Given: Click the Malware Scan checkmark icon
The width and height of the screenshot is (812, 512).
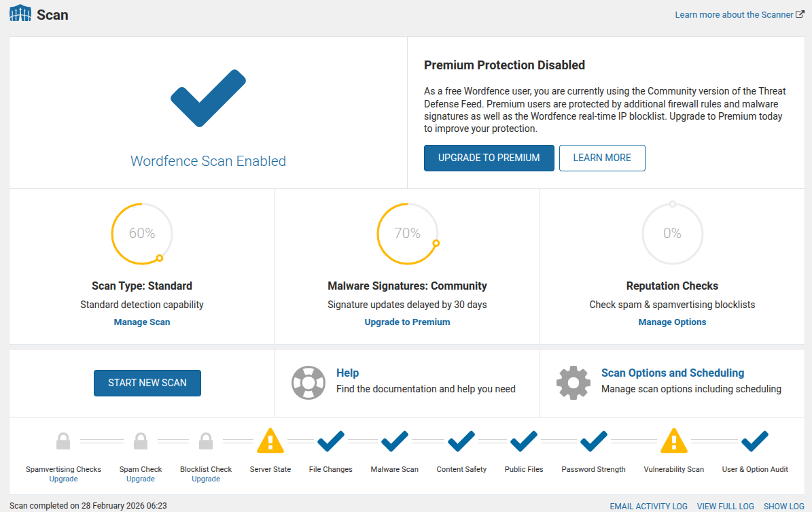Looking at the screenshot, I should (x=394, y=441).
